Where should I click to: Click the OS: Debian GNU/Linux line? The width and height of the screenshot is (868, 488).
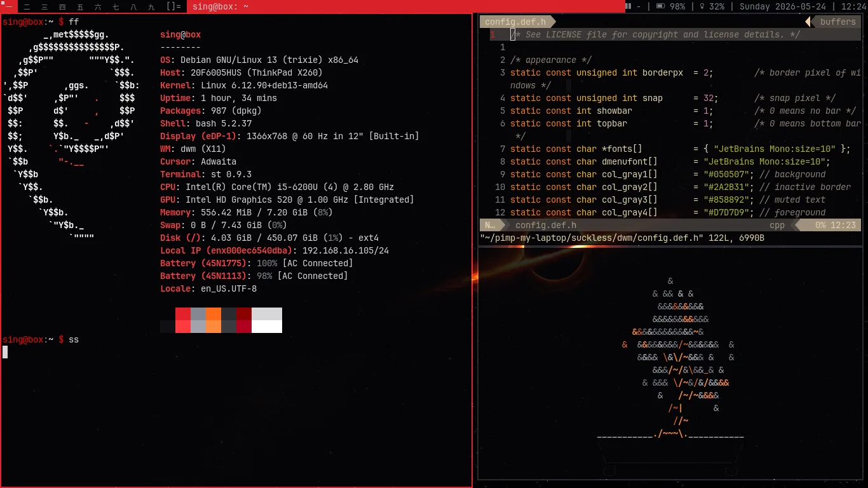[259, 60]
